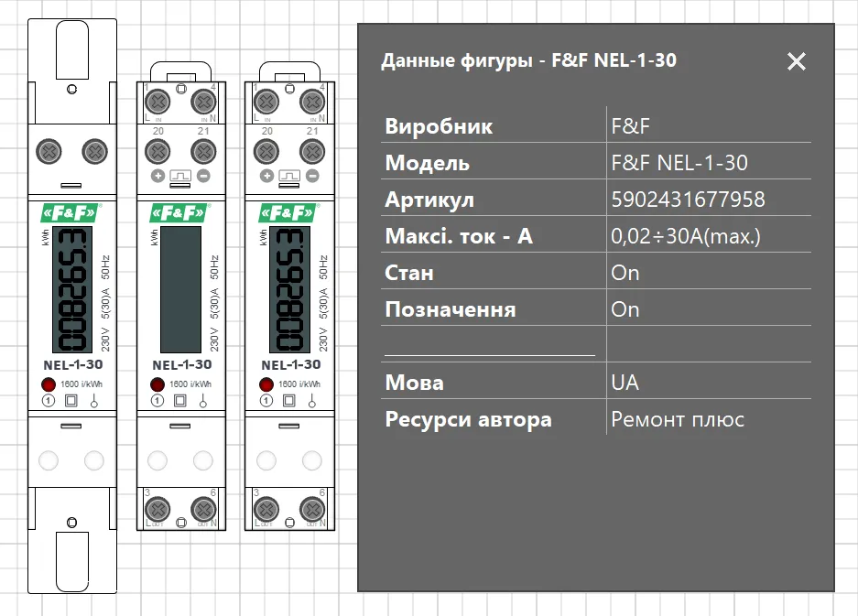Click terminal screw 21 on the right meter
The width and height of the screenshot is (858, 616).
[312, 152]
